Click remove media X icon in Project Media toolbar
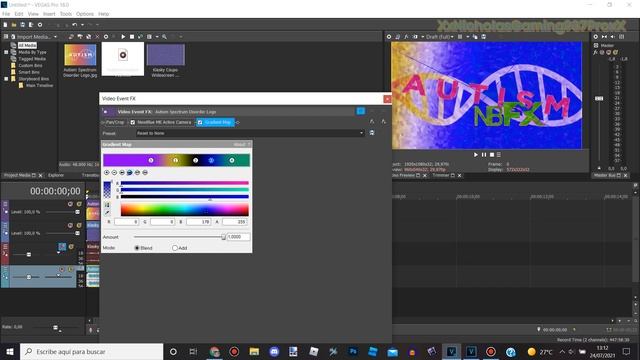640x360 pixels. 97,37
